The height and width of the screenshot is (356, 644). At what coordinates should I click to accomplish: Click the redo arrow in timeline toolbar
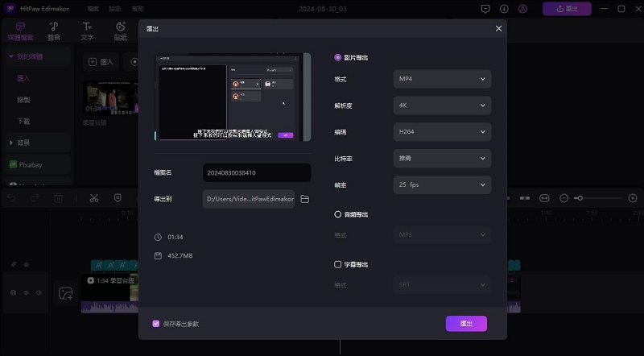click(35, 199)
